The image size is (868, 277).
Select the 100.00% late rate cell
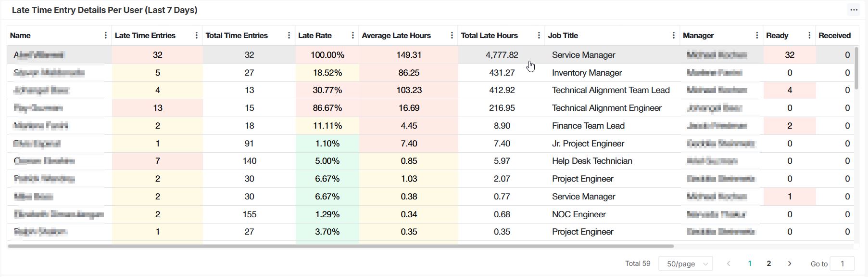pos(327,55)
